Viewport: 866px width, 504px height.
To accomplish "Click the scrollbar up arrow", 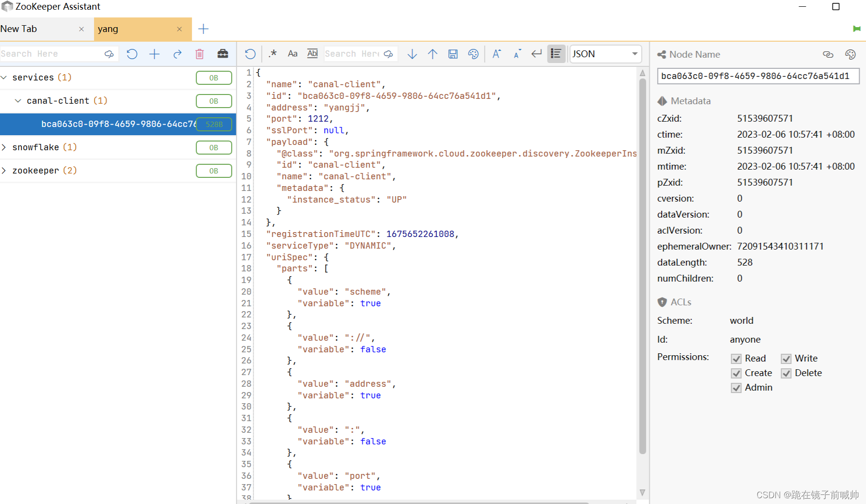I will (x=643, y=73).
